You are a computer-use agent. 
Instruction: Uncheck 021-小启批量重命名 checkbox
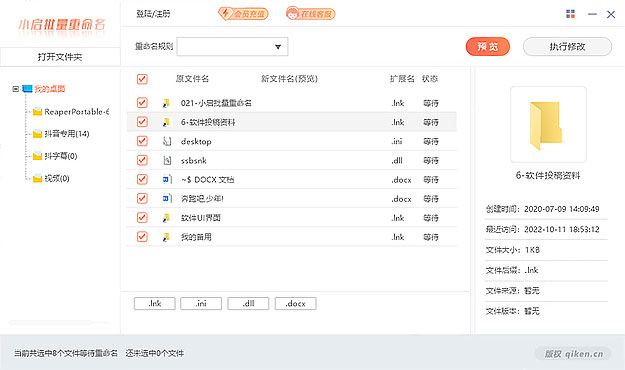click(142, 103)
